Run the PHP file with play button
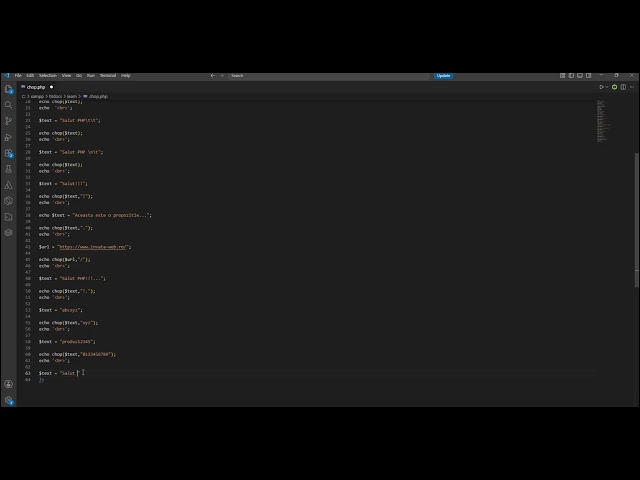Screen dimensions: 640x480 pyautogui.click(x=601, y=87)
